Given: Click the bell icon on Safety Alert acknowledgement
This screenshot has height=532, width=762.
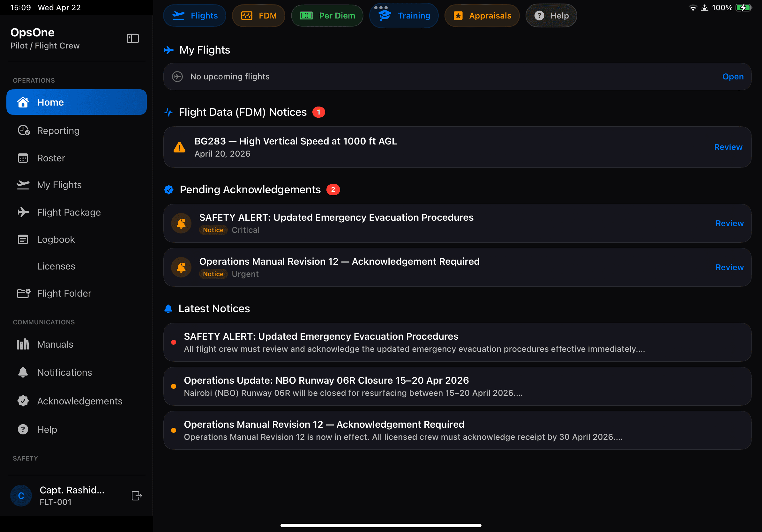Looking at the screenshot, I should pos(181,223).
